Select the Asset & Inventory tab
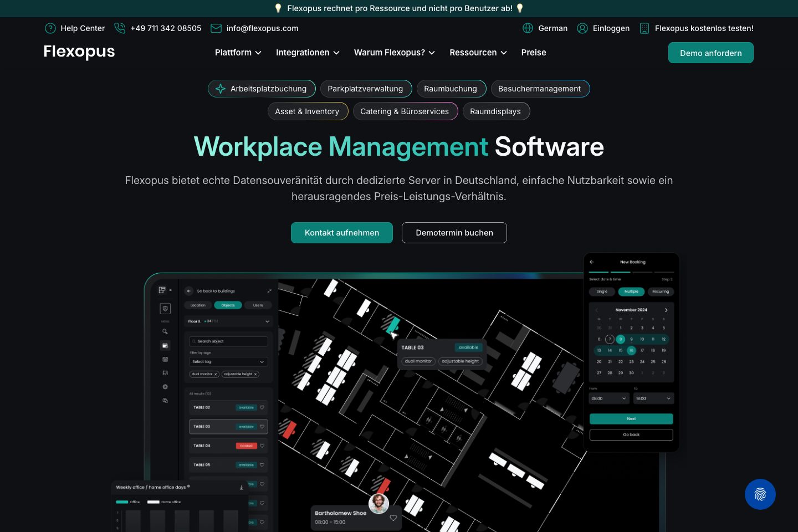Screen dimensions: 798x532 pyautogui.click(x=308, y=111)
